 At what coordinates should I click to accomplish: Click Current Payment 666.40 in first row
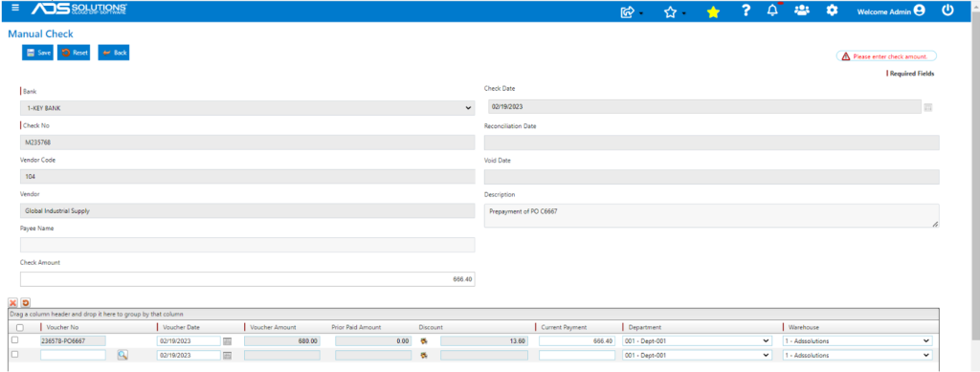578,340
